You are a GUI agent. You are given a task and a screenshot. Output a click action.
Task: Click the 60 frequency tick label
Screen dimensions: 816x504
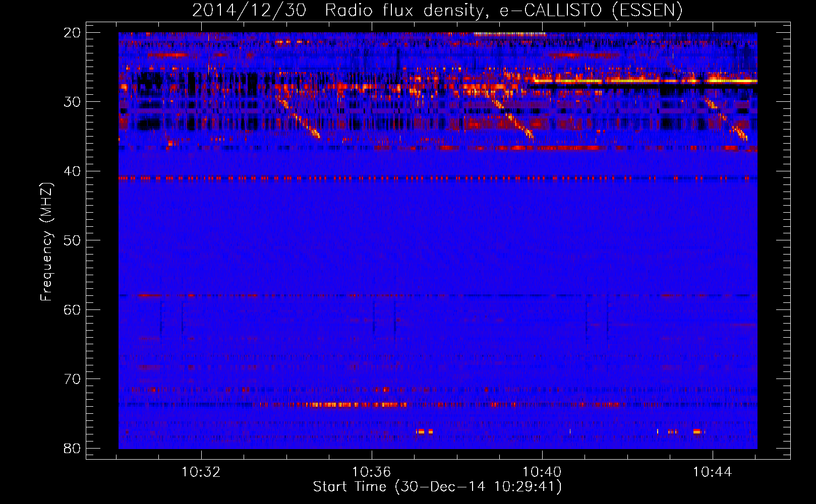click(x=72, y=309)
